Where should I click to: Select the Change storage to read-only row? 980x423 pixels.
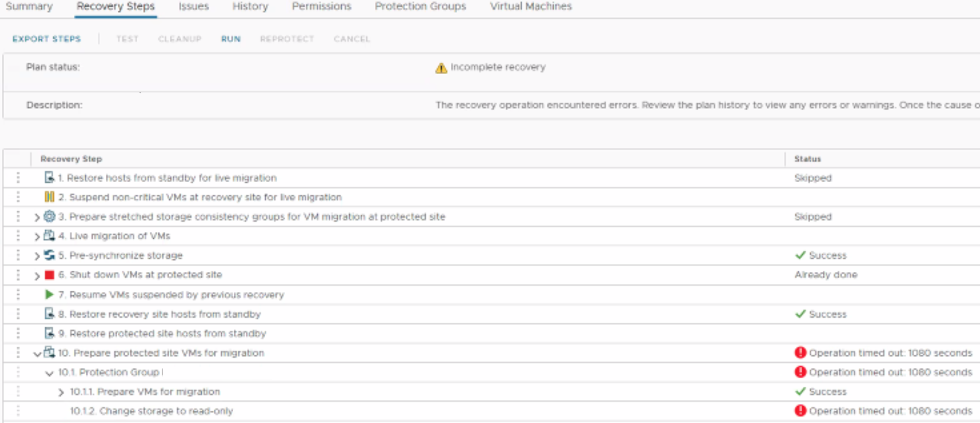pyautogui.click(x=151, y=411)
